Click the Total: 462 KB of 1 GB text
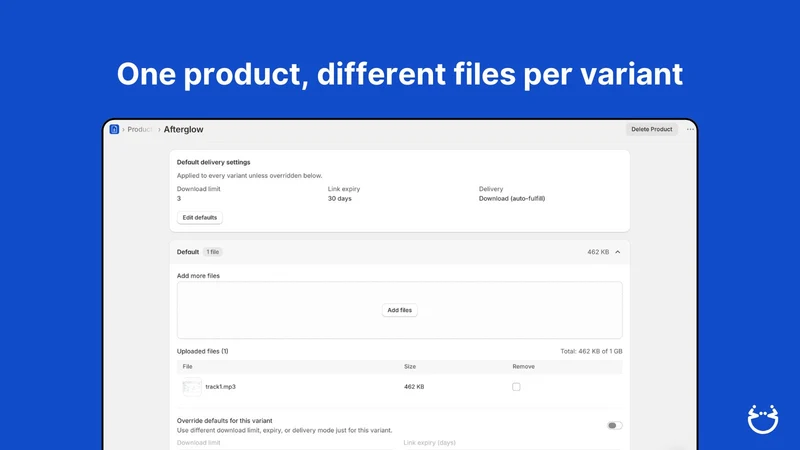 point(591,351)
